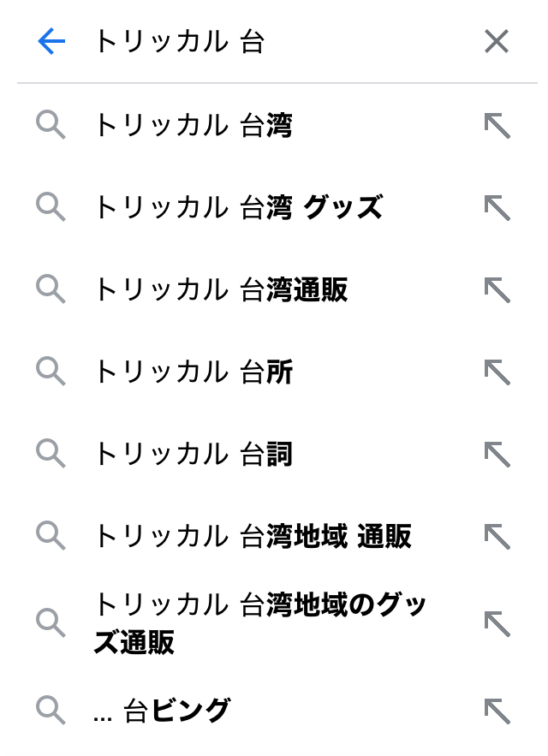This screenshot has width=548, height=756.
Task: Clear the search text with X
Action: tap(496, 41)
